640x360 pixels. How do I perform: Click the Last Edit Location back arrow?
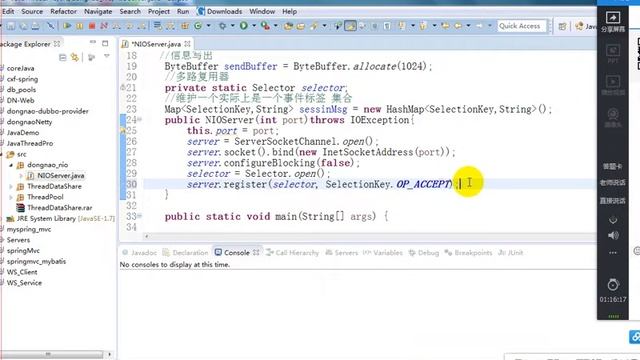pos(445,26)
